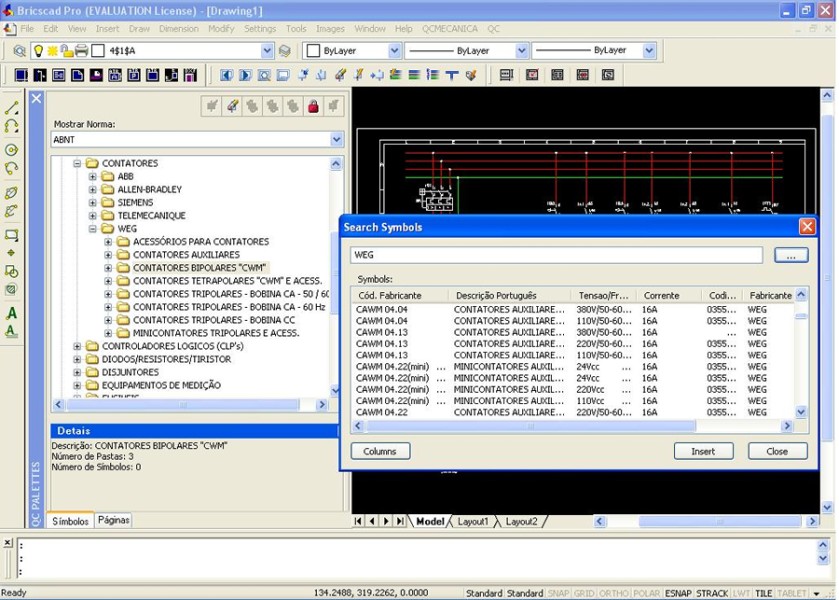Open the Mostrar Norma ABNT dropdown
839x600 pixels.
pos(336,140)
